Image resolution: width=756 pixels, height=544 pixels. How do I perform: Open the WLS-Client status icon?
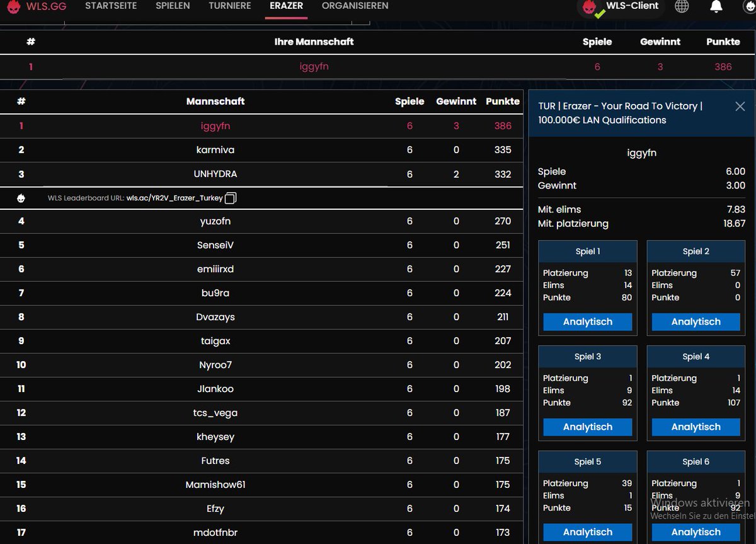(590, 8)
